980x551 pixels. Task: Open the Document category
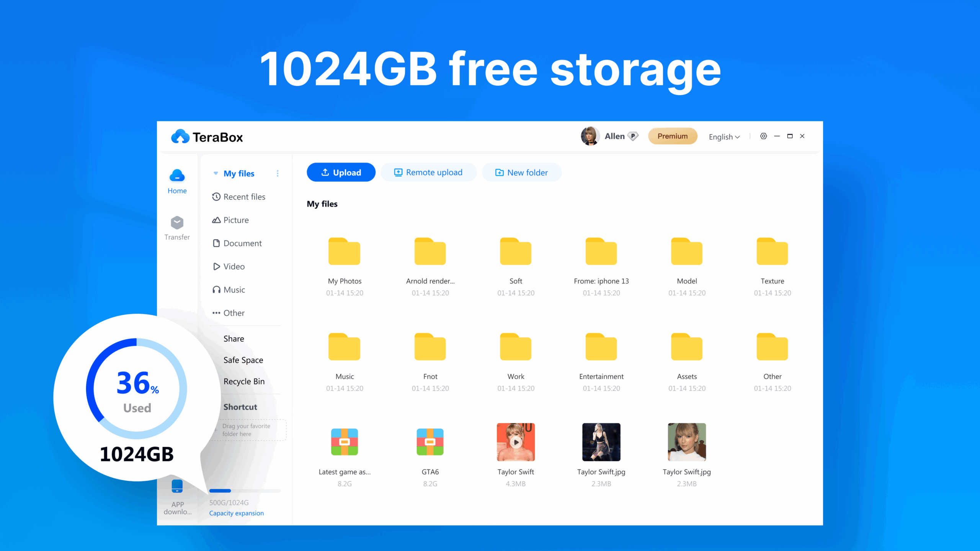[242, 243]
